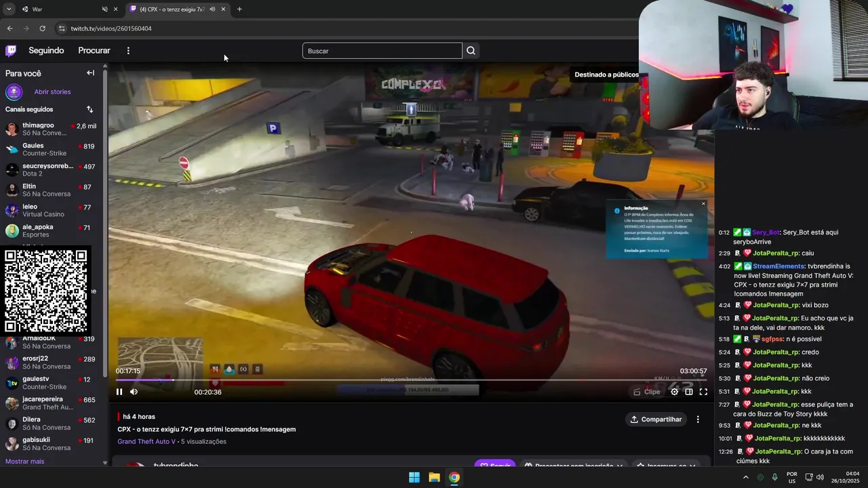This screenshot has width=868, height=488.
Task: Open ale_apoka Esportes channel
Action: [52, 231]
